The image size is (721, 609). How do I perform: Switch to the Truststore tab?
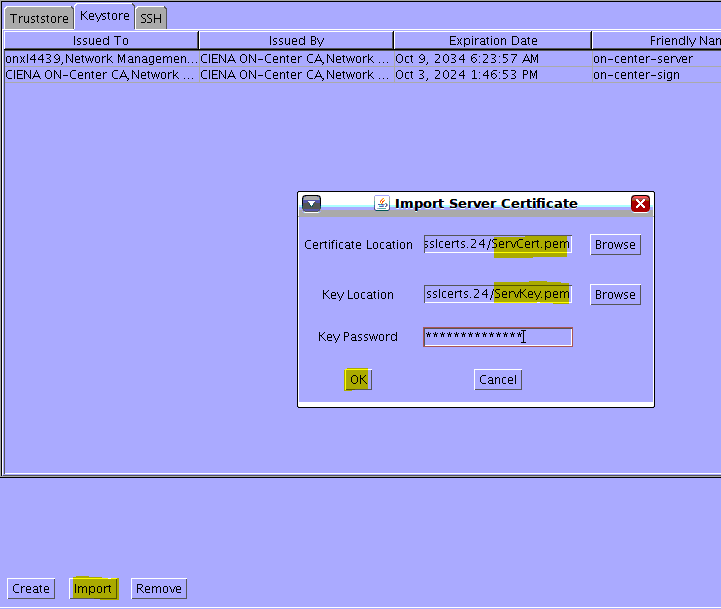(x=39, y=18)
